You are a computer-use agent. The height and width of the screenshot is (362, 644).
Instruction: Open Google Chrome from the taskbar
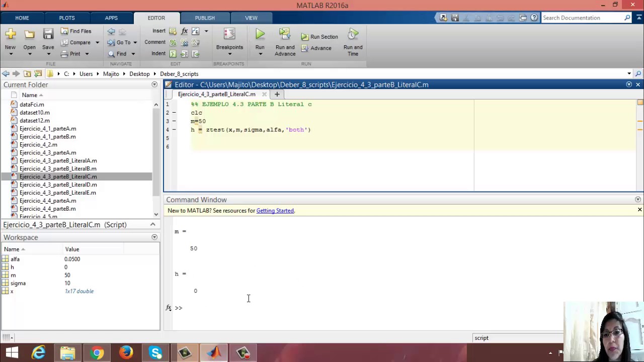pyautogui.click(x=97, y=353)
